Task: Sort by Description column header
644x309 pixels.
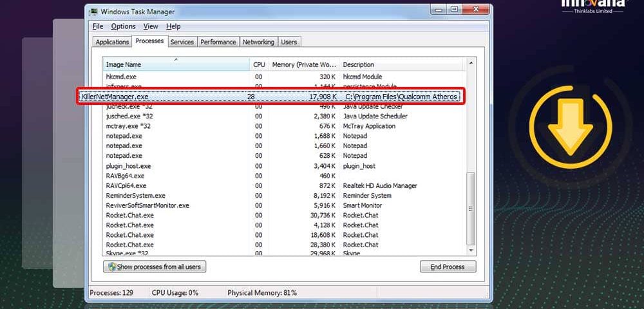Action: 402,64
